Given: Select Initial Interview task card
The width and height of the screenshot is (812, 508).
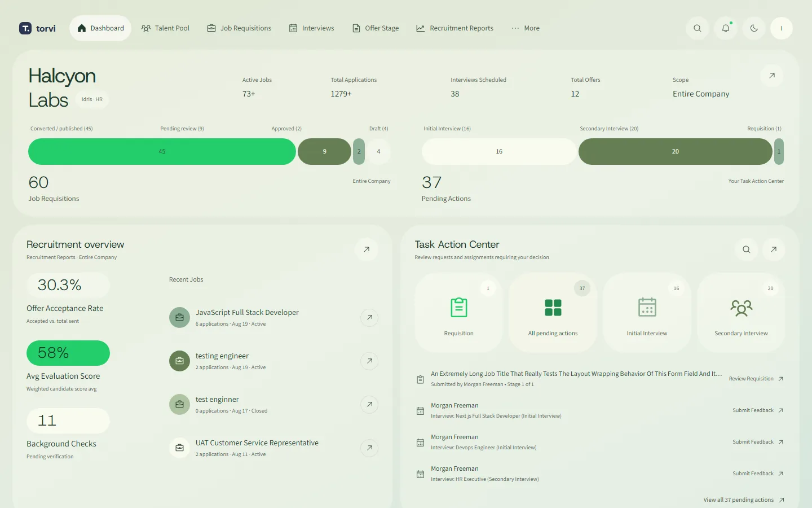Looking at the screenshot, I should (x=647, y=312).
